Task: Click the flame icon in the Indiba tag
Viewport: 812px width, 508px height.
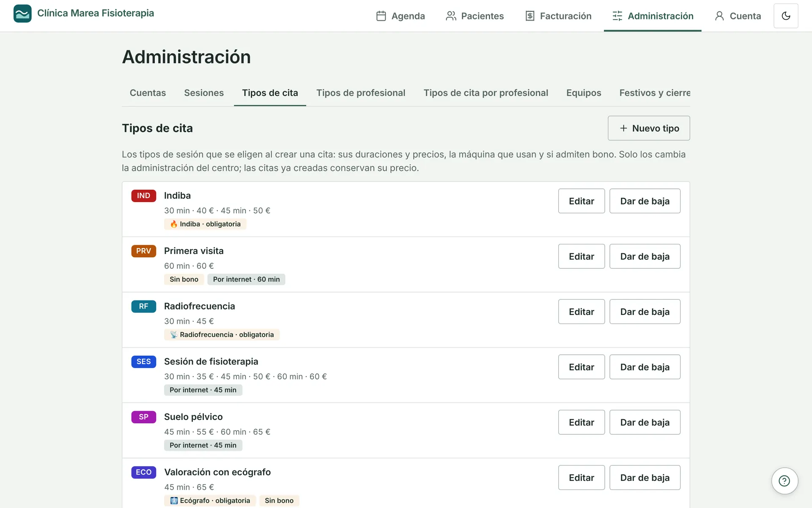Action: coord(174,224)
